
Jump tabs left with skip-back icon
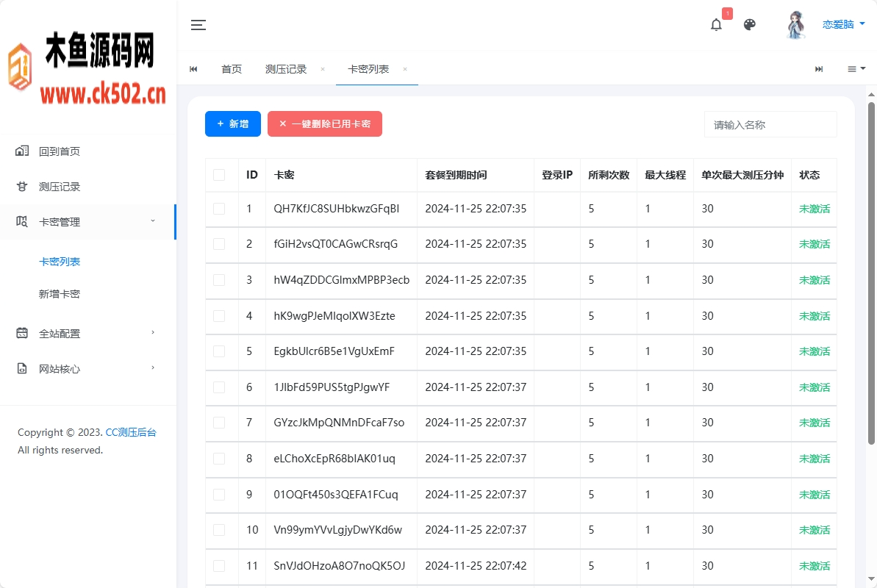coord(193,69)
